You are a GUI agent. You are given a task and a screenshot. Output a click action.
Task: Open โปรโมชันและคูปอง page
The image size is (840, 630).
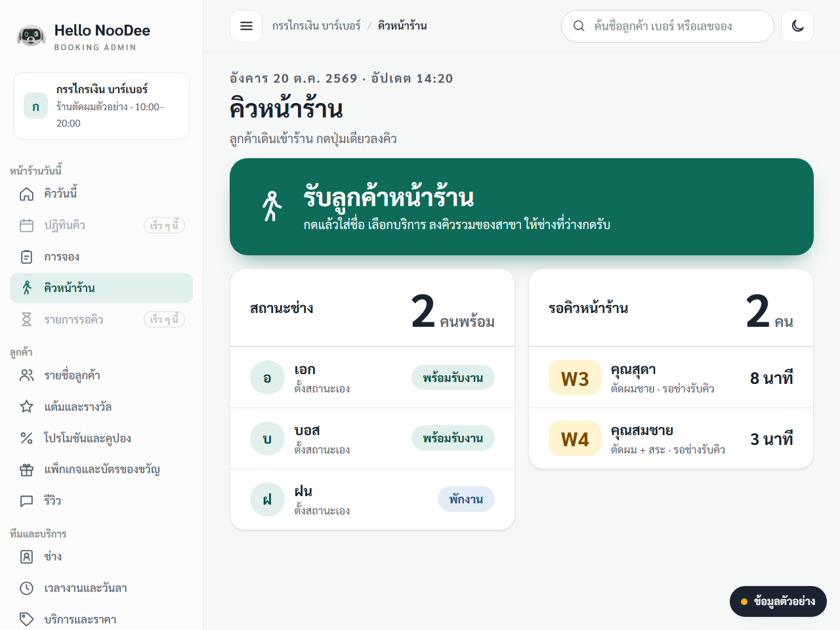pos(101,438)
